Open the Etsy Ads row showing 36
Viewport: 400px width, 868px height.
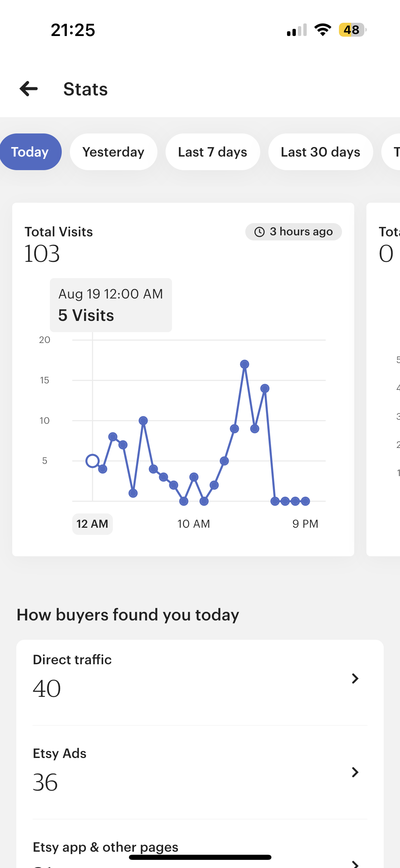coord(200,772)
